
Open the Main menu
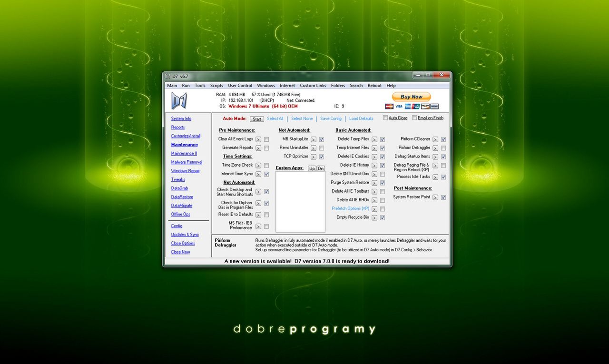coord(172,86)
